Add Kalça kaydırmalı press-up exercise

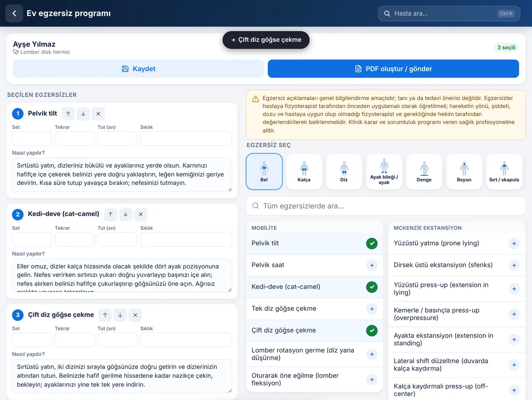pos(514,390)
